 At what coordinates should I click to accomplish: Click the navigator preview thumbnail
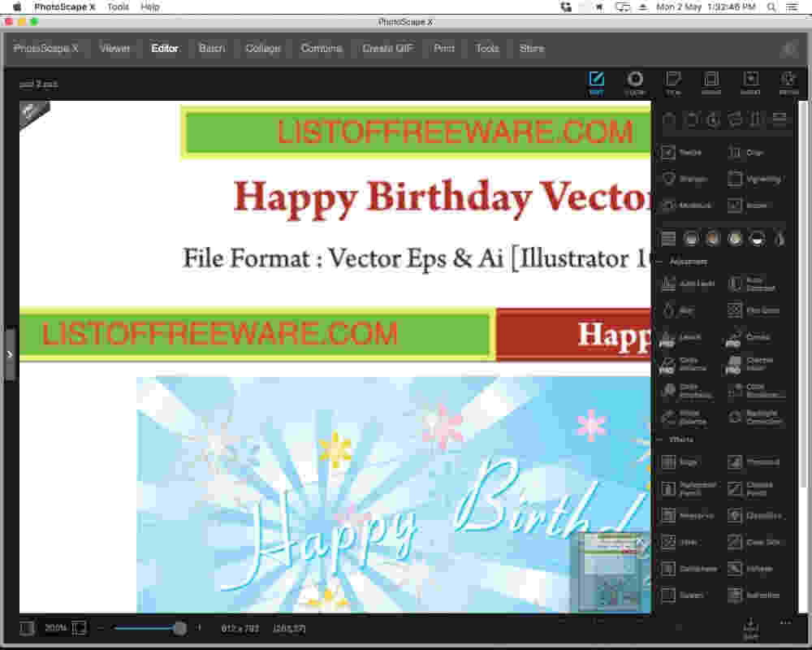click(x=609, y=573)
